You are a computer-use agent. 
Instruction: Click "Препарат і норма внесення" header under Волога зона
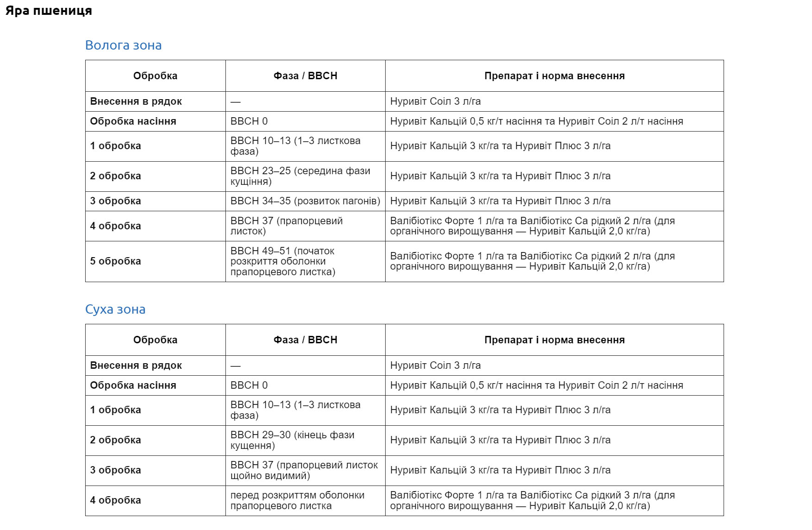pyautogui.click(x=555, y=76)
